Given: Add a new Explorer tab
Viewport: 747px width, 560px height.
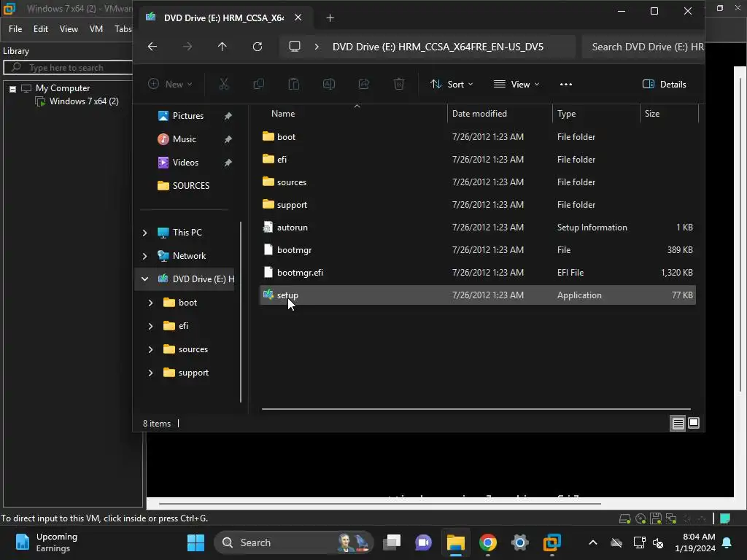Looking at the screenshot, I should tap(330, 18).
